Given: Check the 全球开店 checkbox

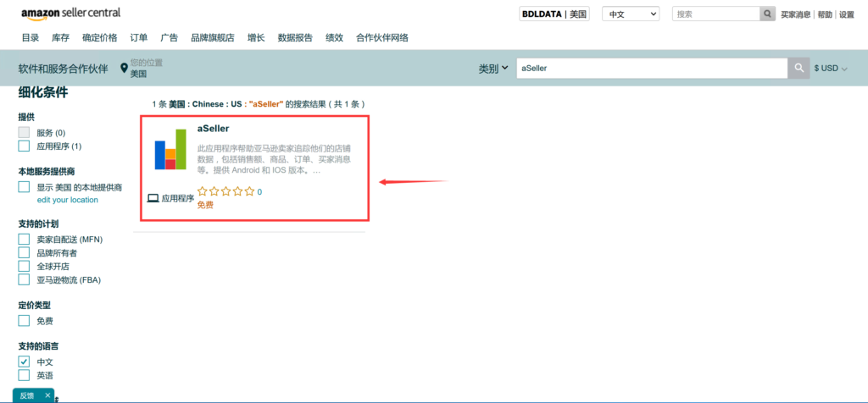Looking at the screenshot, I should pyautogui.click(x=24, y=266).
